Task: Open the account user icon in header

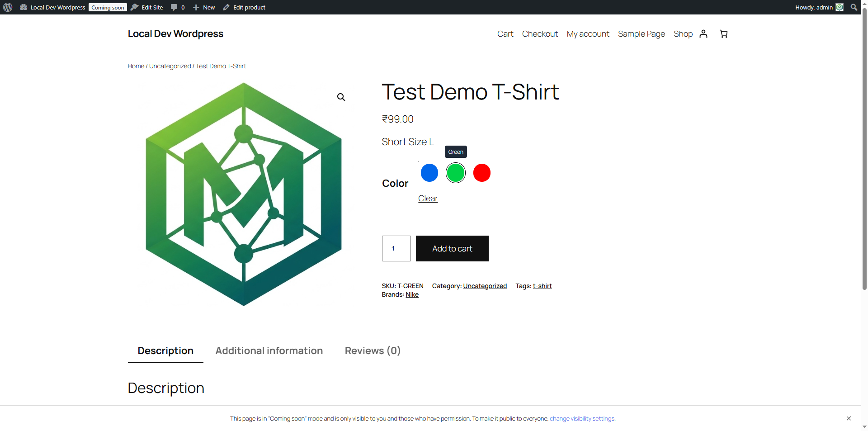Action: pyautogui.click(x=703, y=34)
